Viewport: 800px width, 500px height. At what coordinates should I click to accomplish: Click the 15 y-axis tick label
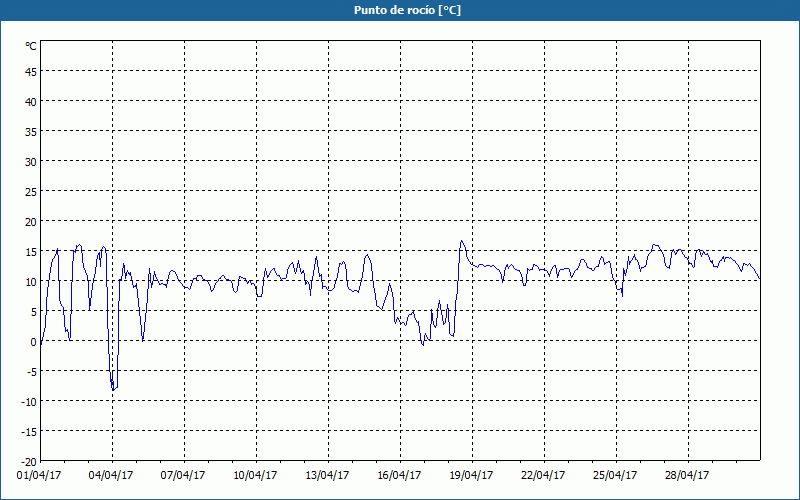pyautogui.click(x=31, y=252)
